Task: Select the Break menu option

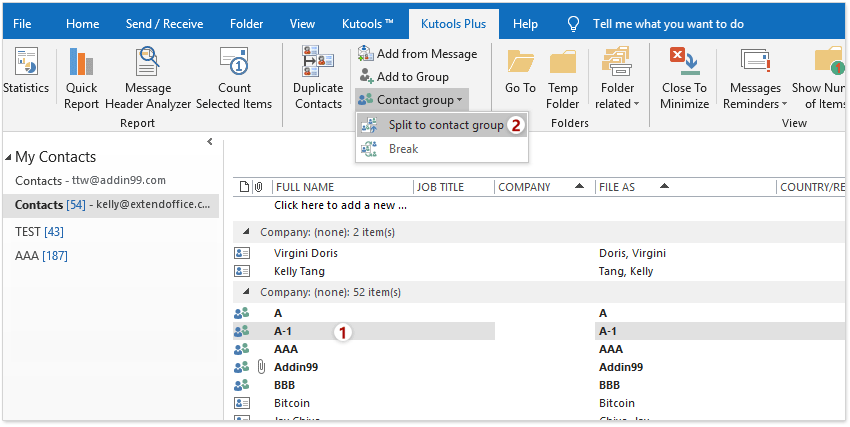Action: (403, 149)
